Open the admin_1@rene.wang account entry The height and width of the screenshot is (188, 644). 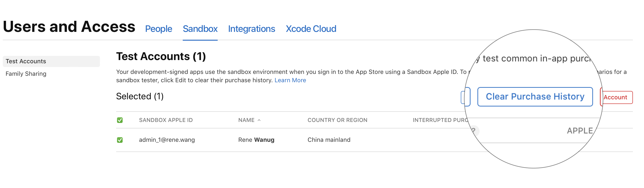point(167,140)
